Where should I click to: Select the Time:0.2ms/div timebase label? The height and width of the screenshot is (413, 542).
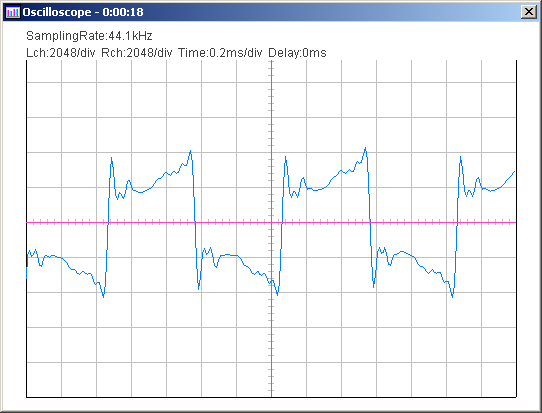[220, 53]
